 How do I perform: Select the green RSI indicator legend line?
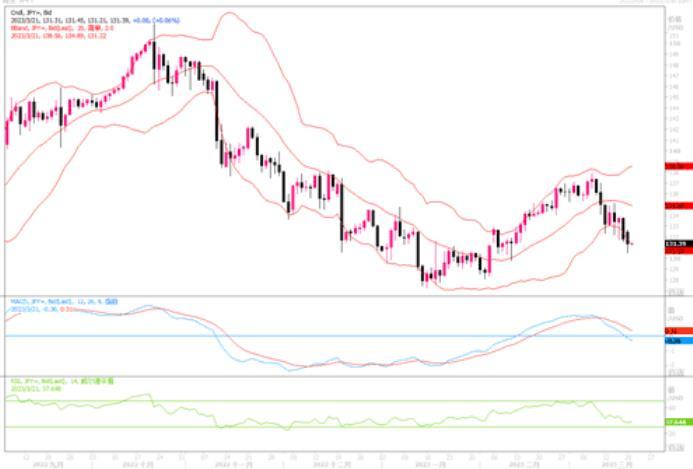coord(62,381)
